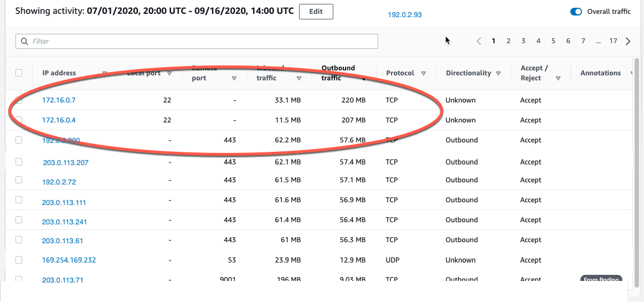Select checkbox for row 203.0.113.241
This screenshot has height=302, width=644.
coord(19,220)
